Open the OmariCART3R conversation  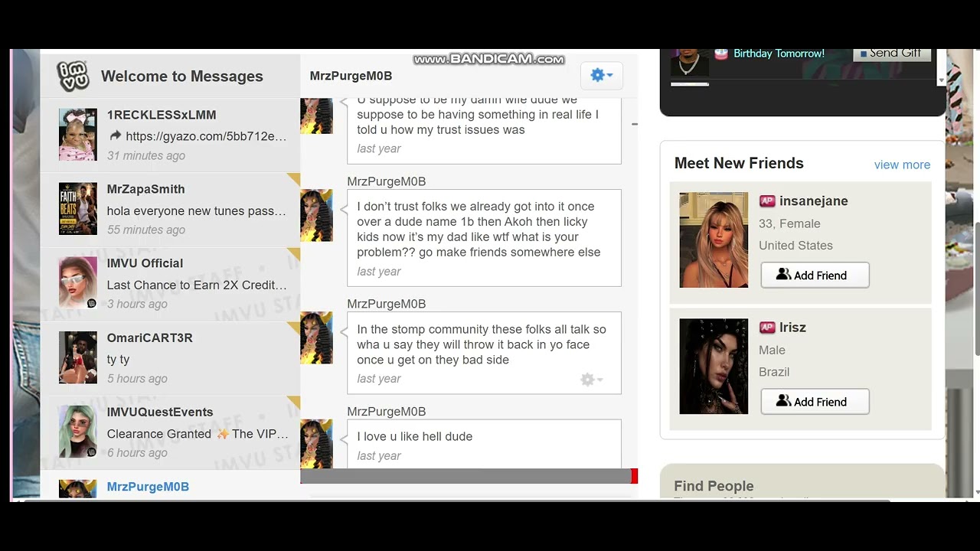(170, 357)
